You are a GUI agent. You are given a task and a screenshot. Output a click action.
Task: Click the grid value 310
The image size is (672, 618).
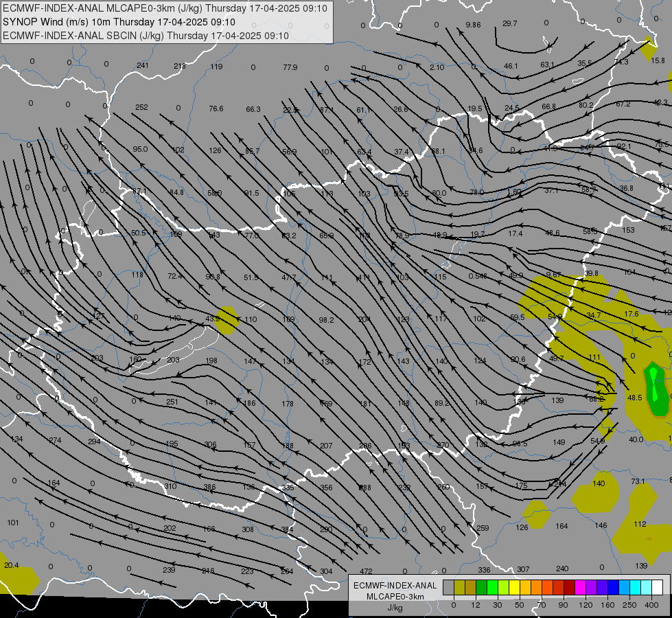coord(170,486)
